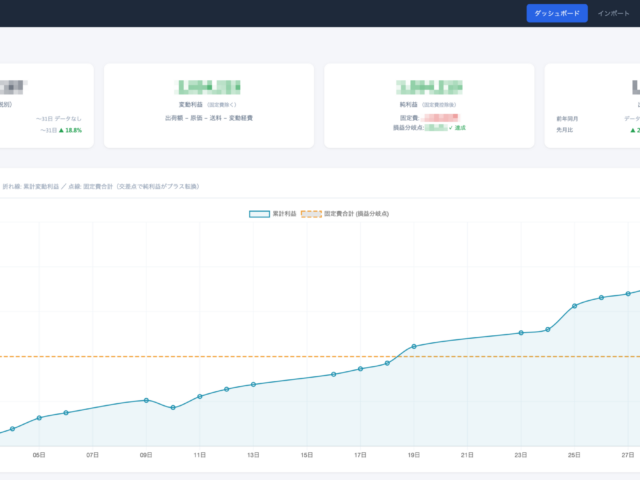Select the 変動利益 summary card

tap(208, 105)
